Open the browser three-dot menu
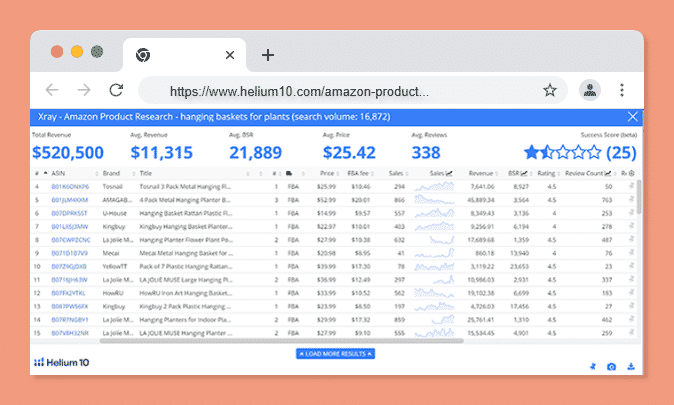674x405 pixels. (622, 90)
